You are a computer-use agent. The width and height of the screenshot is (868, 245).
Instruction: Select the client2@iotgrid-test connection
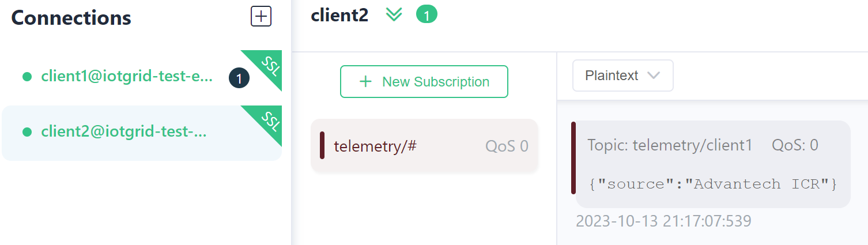click(123, 132)
